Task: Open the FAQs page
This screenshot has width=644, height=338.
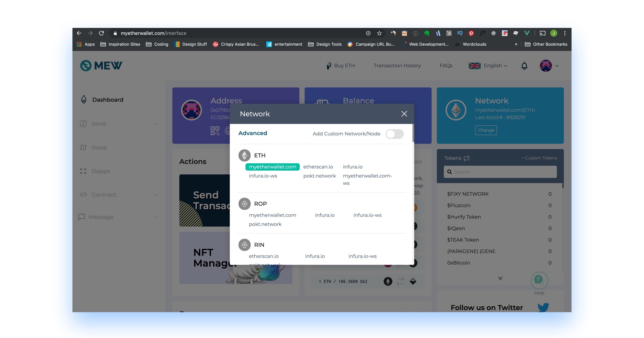Action: (446, 66)
